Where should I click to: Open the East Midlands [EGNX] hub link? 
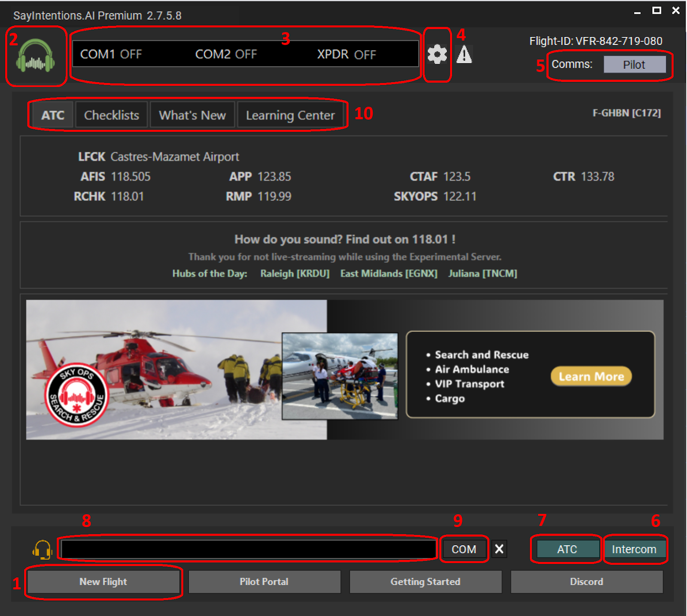pos(389,274)
